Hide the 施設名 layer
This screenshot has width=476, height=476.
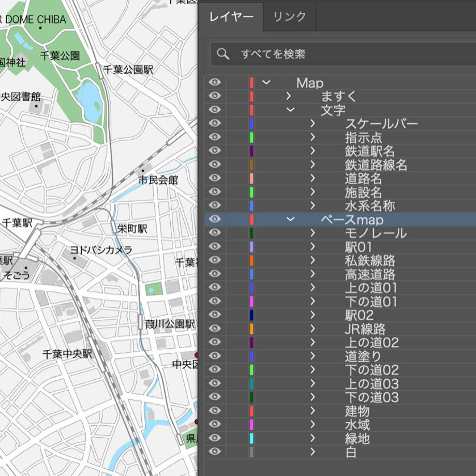click(215, 191)
